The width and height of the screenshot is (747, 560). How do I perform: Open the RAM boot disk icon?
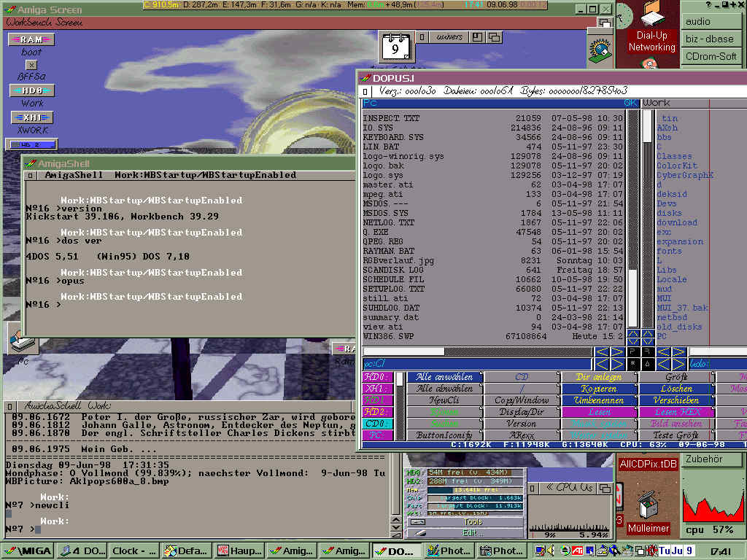[x=31, y=40]
